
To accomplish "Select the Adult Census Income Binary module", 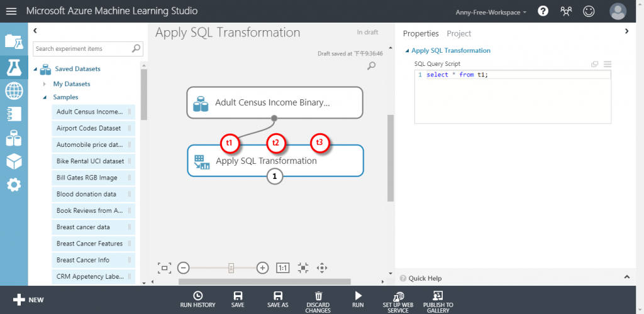I will click(x=275, y=102).
